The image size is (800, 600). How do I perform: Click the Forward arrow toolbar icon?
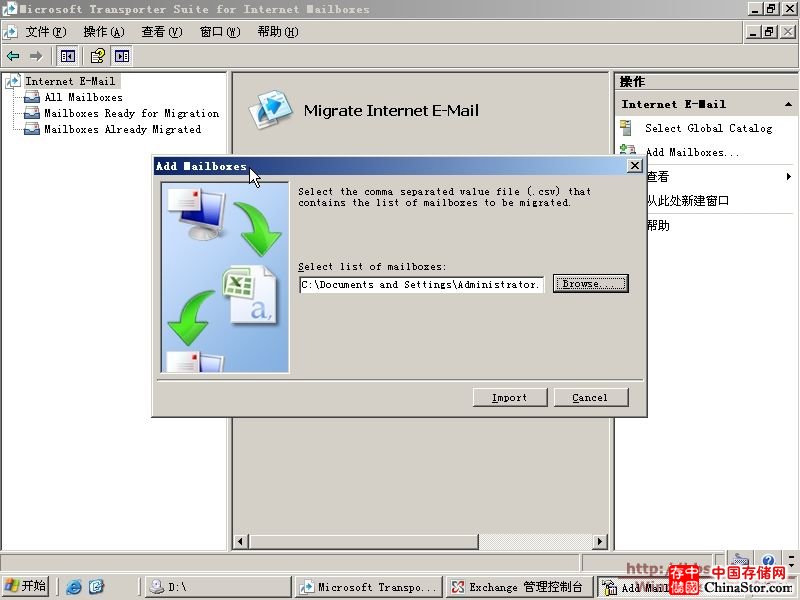click(x=36, y=56)
